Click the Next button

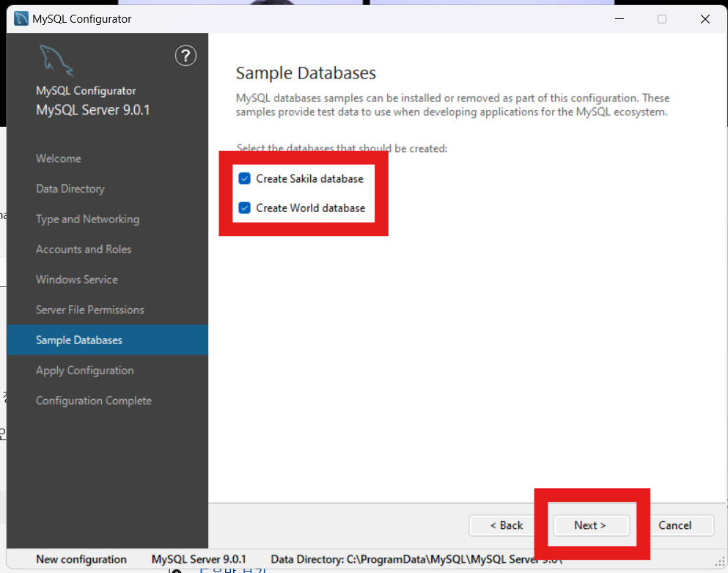pyautogui.click(x=591, y=525)
